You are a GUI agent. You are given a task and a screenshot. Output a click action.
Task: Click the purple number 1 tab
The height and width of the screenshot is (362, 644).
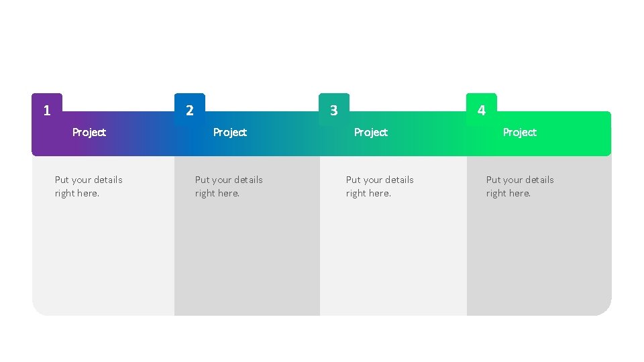click(x=47, y=109)
